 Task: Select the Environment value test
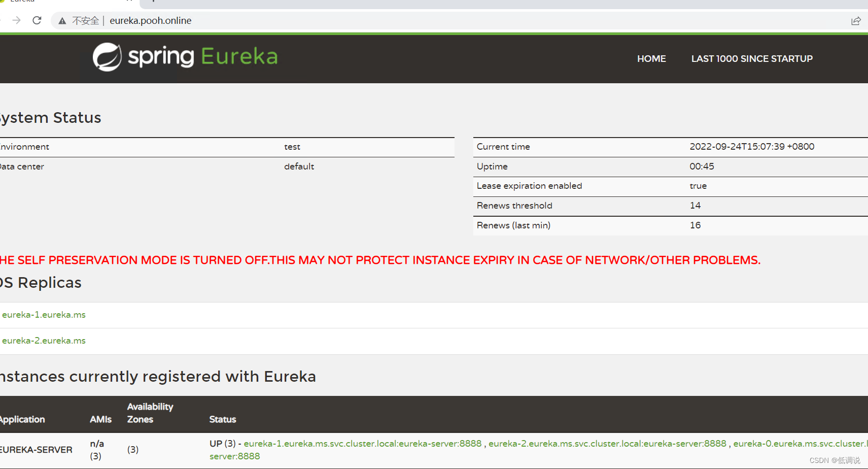[x=292, y=147]
